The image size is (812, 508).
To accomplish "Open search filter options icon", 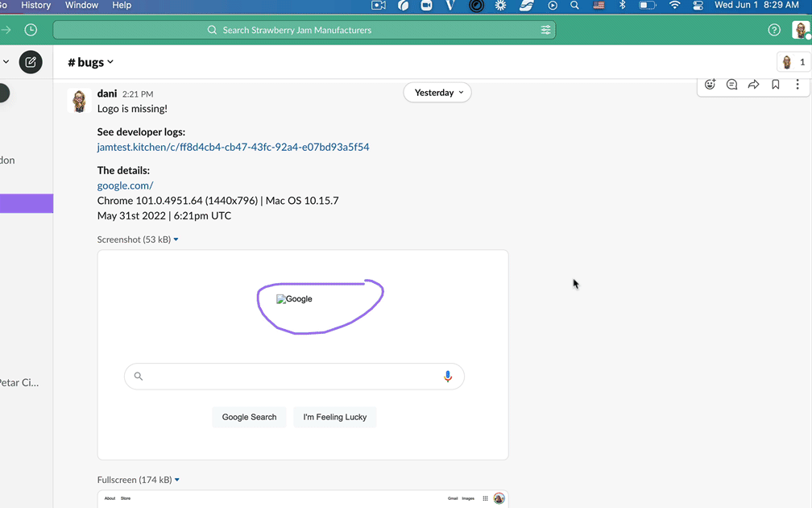I will pos(546,30).
